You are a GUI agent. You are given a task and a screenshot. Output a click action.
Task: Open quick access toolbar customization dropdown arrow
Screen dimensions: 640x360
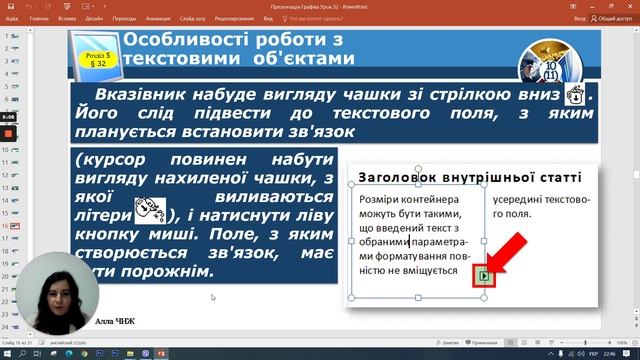point(104,7)
